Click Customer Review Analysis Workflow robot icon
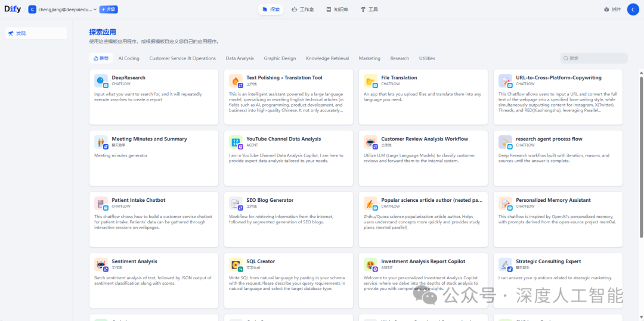The image size is (644, 321). (370, 142)
